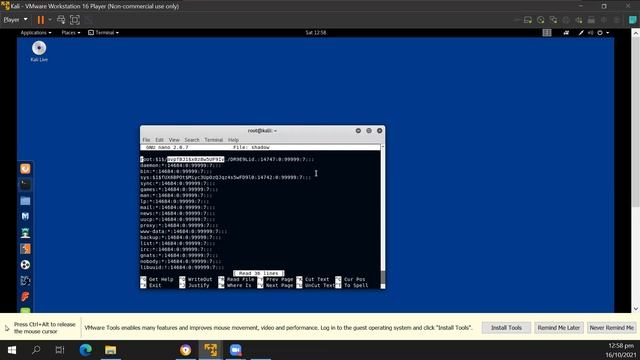Click the nobody line in the shadow file
This screenshot has height=360, width=640.
tap(180, 261)
